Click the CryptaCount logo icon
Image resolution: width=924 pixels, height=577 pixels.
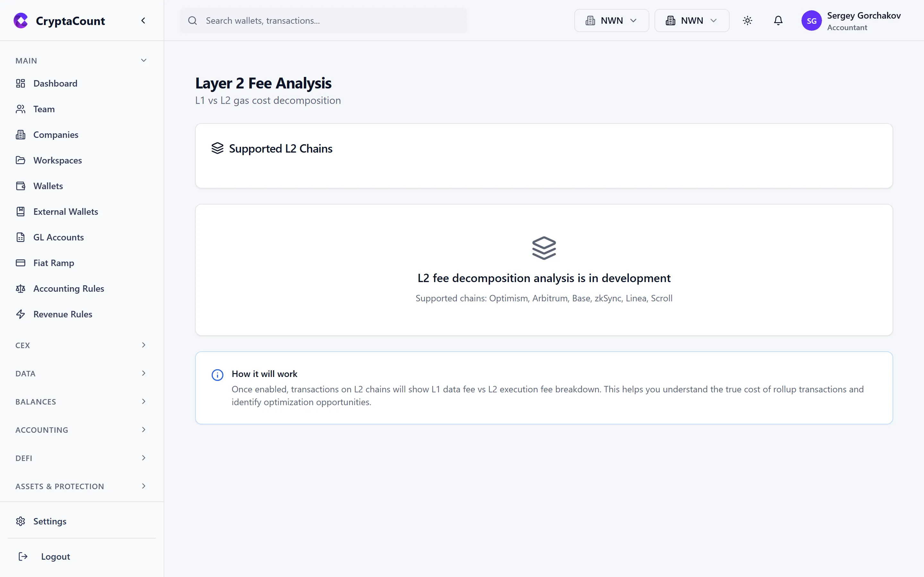coord(21,21)
